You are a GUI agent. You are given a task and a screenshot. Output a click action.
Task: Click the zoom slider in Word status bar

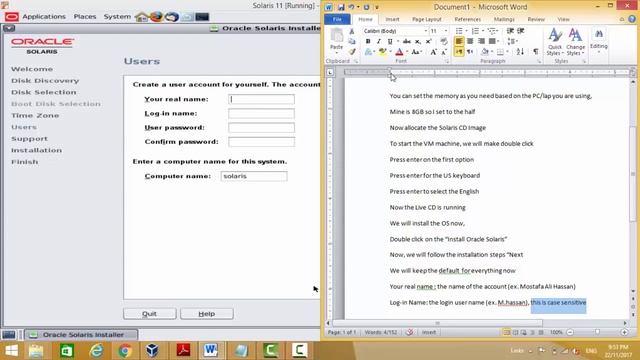pyautogui.click(x=597, y=332)
